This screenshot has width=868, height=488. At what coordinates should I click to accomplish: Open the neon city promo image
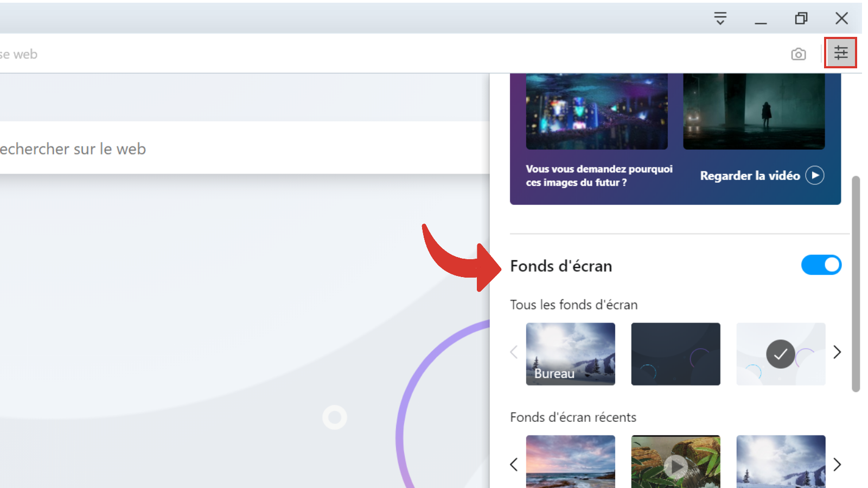pyautogui.click(x=597, y=111)
